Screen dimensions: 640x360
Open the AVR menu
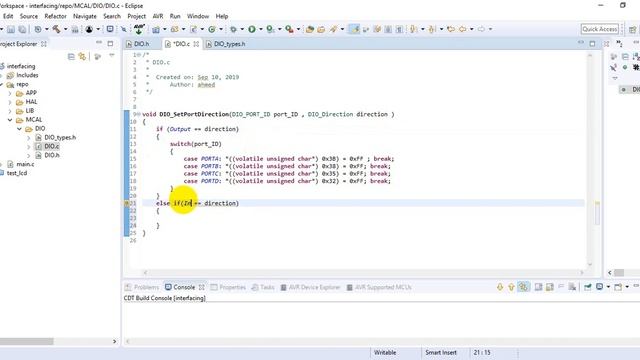coord(158,16)
